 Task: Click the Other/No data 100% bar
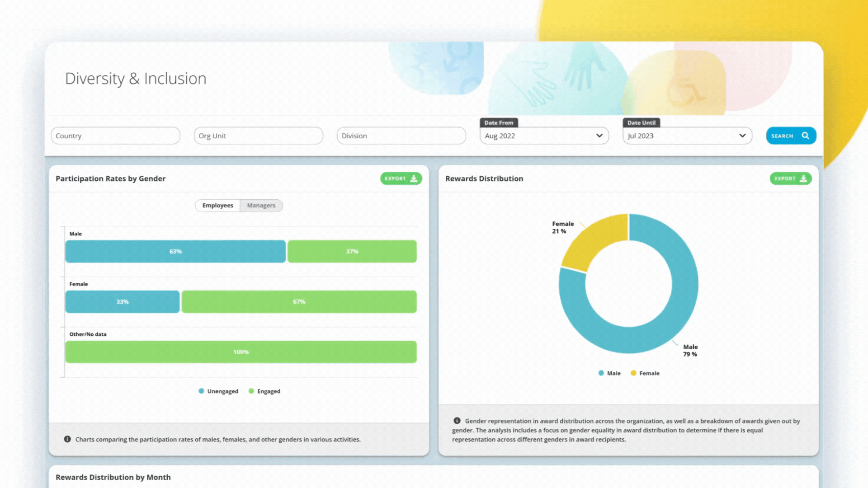tap(241, 352)
